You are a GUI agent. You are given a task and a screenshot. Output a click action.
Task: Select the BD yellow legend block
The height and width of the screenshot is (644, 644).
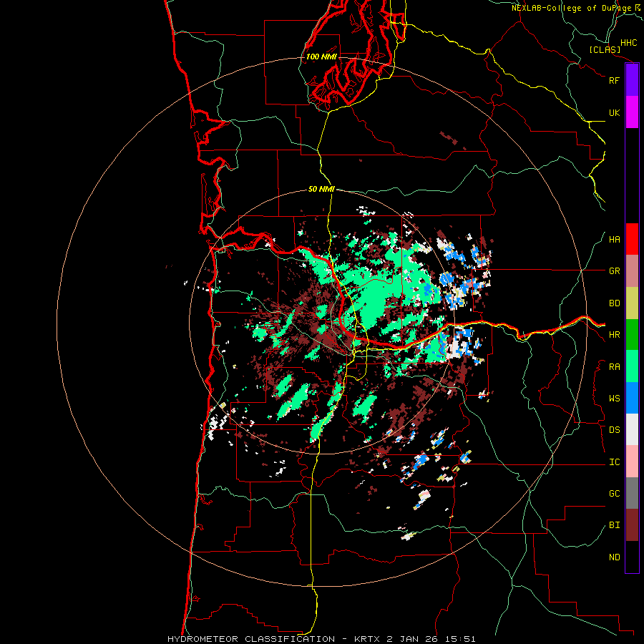632,303
